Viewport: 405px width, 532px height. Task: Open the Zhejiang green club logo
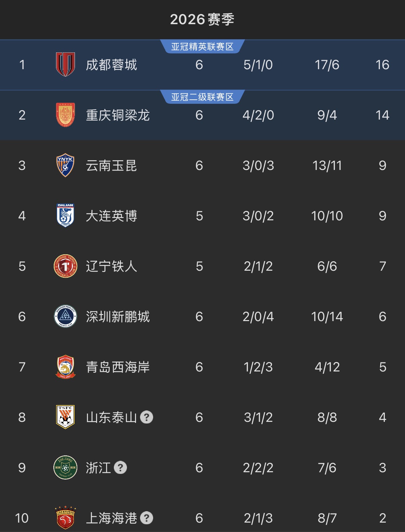tap(65, 468)
